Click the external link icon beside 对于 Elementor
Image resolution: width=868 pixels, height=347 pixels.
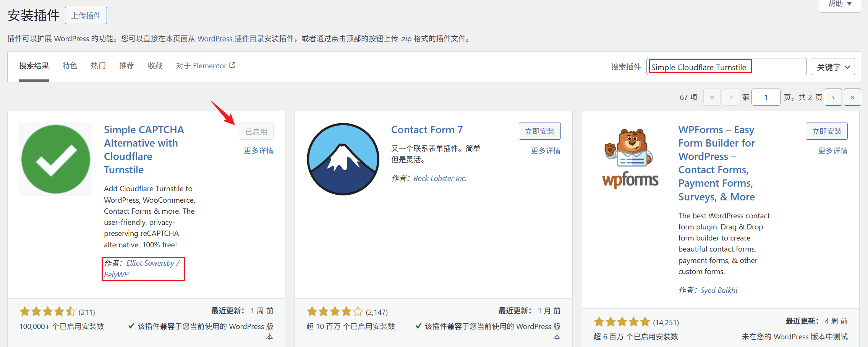pos(233,64)
